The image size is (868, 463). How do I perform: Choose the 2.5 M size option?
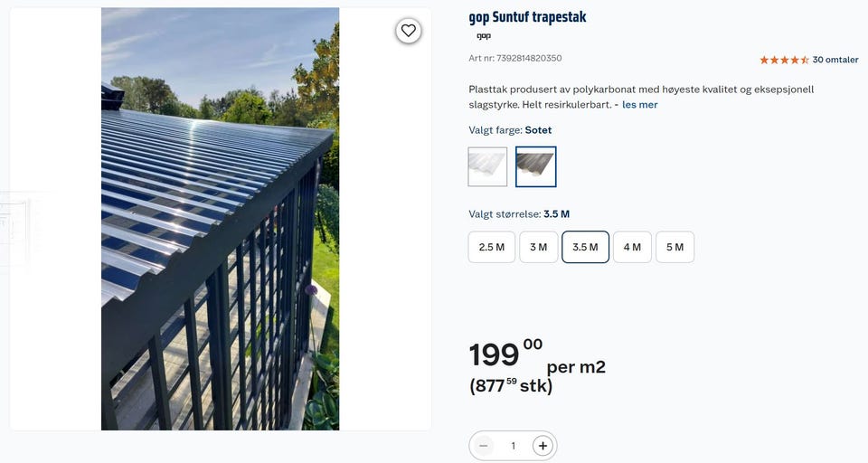coord(492,247)
